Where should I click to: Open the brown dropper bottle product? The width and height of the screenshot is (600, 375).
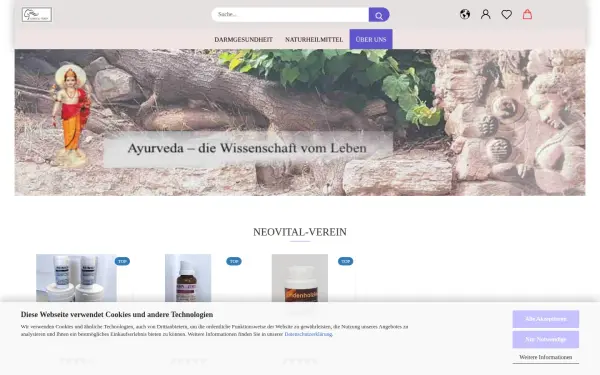pos(188,278)
